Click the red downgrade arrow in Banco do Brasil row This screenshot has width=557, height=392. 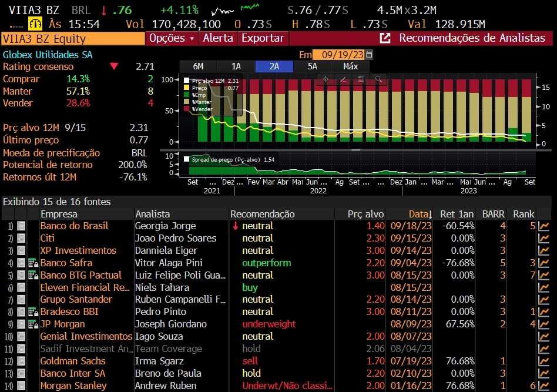[235, 226]
